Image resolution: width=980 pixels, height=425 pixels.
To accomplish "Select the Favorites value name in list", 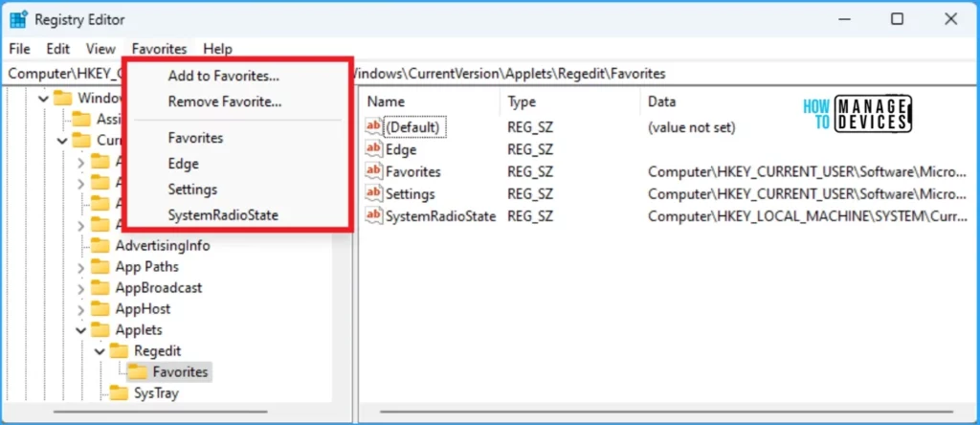I will tap(413, 172).
